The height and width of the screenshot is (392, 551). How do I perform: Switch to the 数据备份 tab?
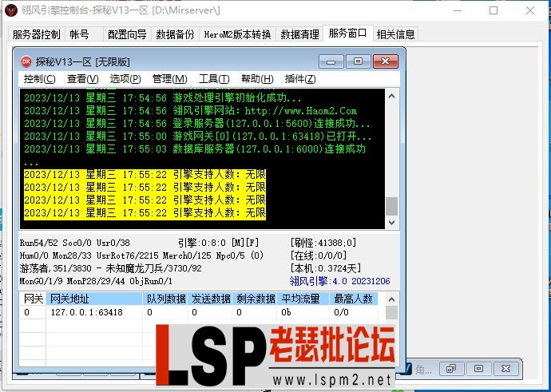coord(175,34)
